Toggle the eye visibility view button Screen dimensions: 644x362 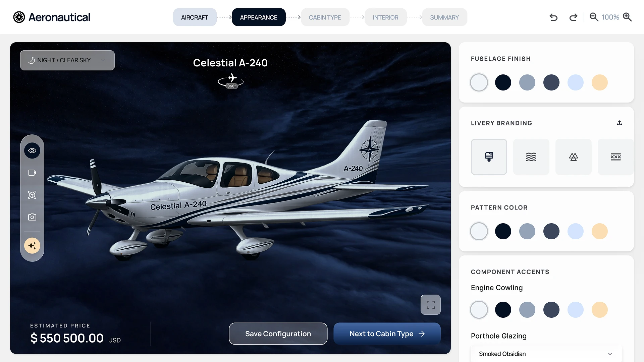coord(32,150)
